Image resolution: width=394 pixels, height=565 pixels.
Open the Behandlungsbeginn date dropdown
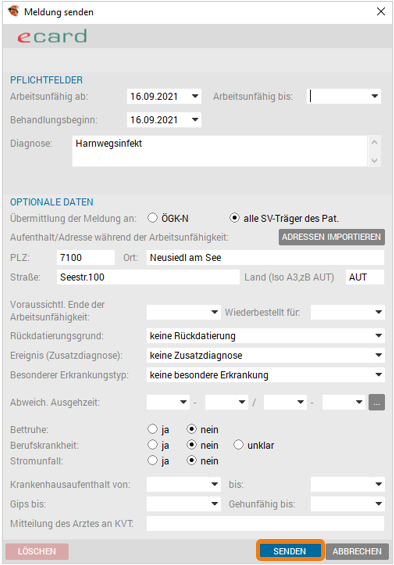point(195,120)
